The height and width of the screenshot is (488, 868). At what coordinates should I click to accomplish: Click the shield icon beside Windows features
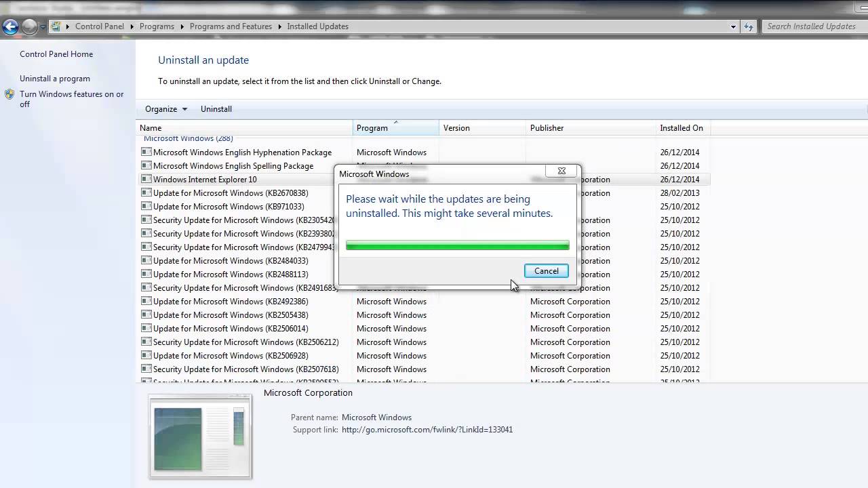pyautogui.click(x=9, y=94)
